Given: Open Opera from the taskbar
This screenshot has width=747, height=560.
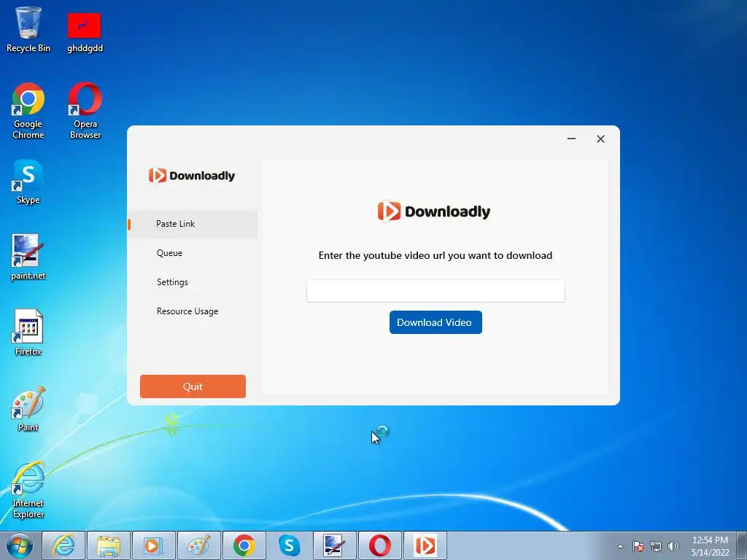Looking at the screenshot, I should point(379,545).
